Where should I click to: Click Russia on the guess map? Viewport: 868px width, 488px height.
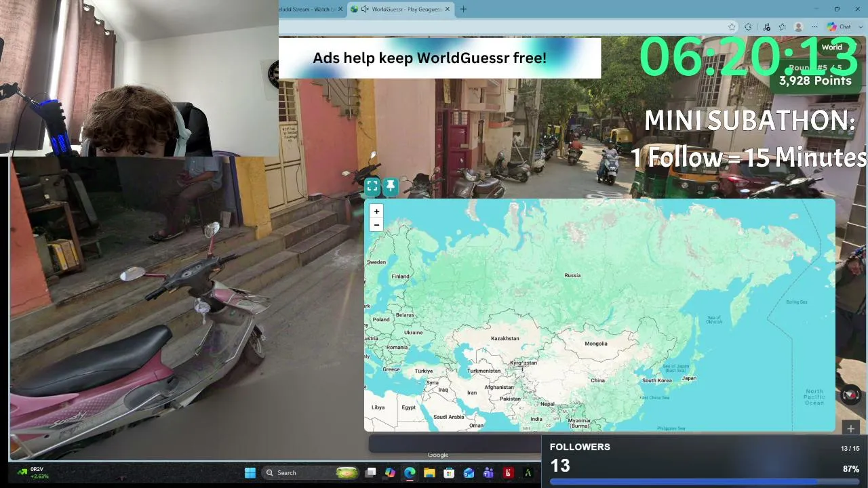tap(572, 275)
